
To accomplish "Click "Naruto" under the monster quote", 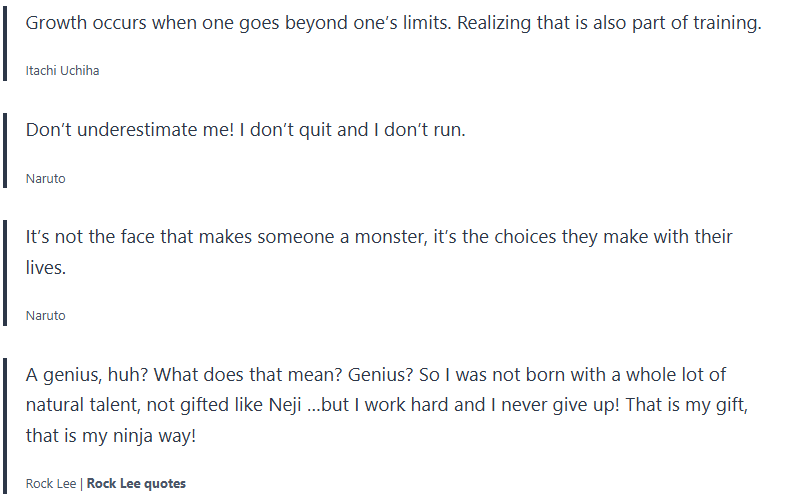I will click(45, 316).
